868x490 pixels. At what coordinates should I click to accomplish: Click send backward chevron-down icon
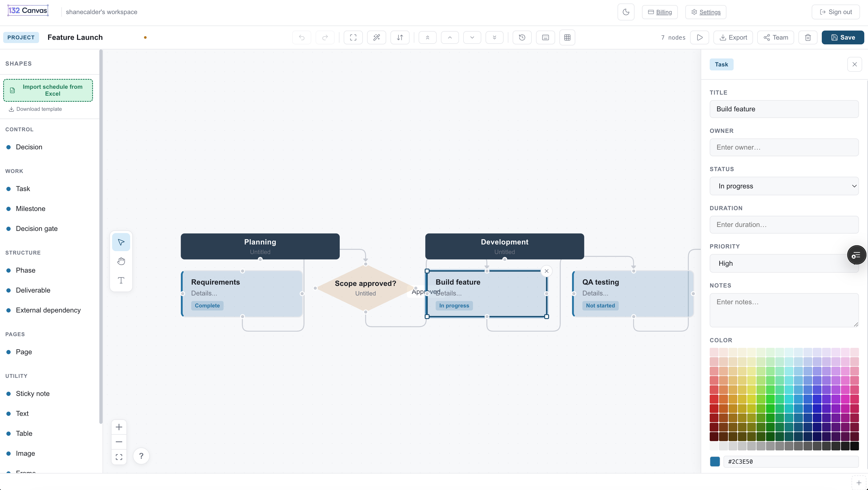472,37
